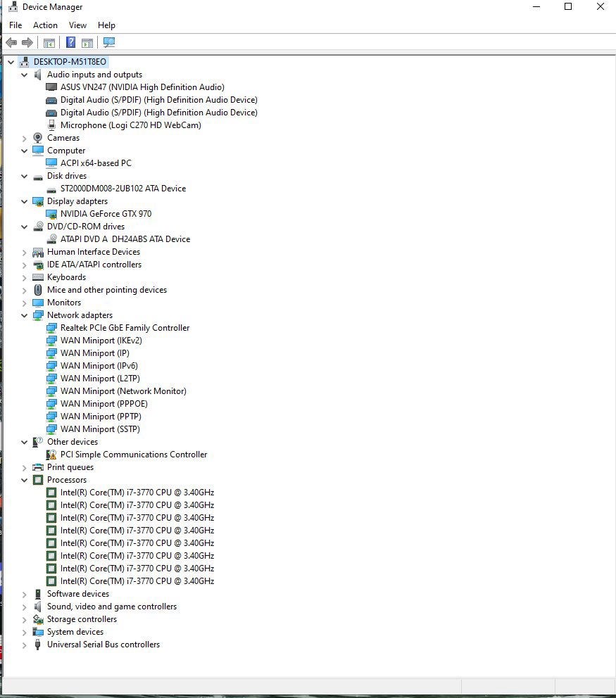Select WAN Miniport (SSTP) adapter
Screen dimensions: 616x698
coord(100,429)
